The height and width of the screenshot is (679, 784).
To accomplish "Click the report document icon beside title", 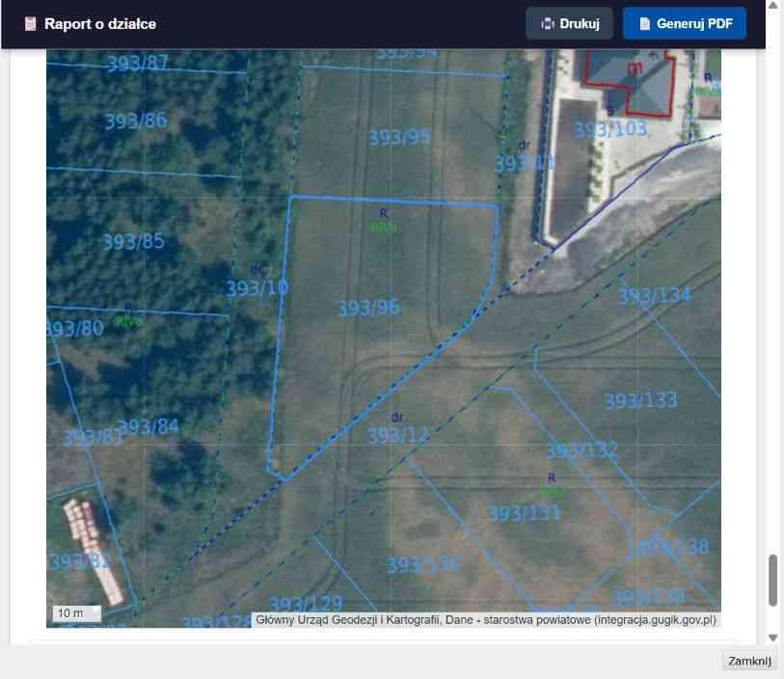I will [30, 23].
